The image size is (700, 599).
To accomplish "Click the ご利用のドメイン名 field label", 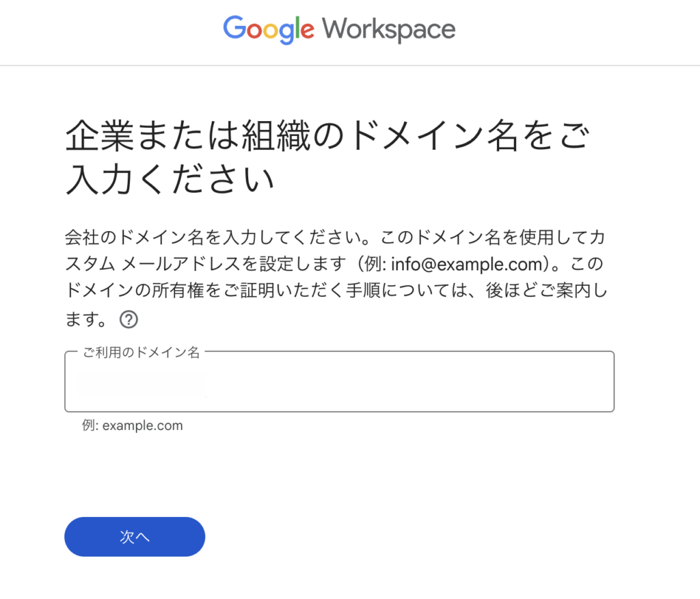I will [x=142, y=352].
